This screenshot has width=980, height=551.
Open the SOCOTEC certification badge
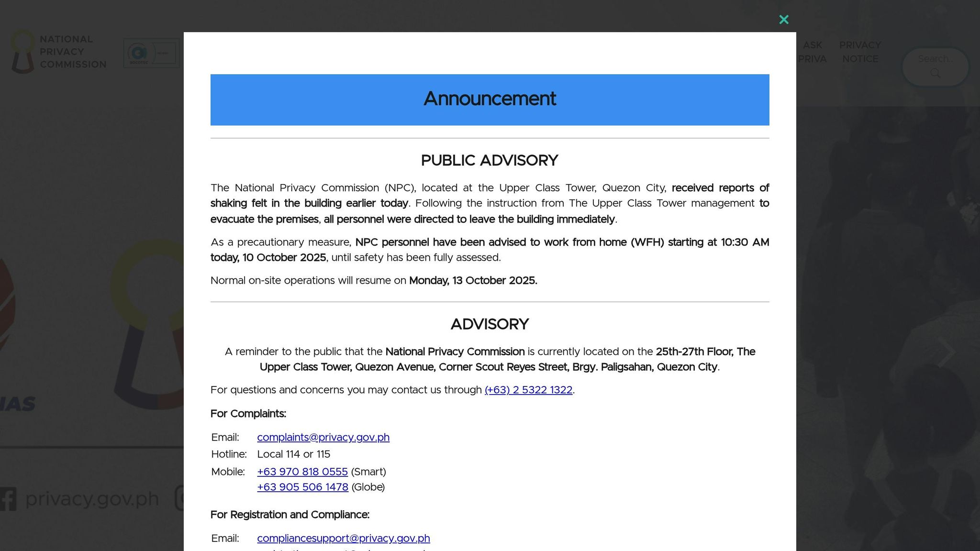tap(150, 53)
